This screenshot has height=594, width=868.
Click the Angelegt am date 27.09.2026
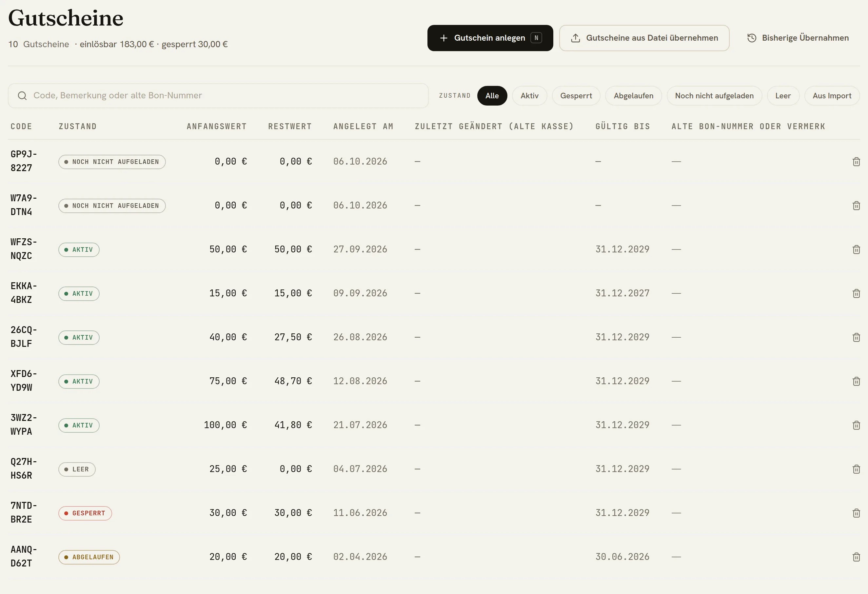[360, 249]
